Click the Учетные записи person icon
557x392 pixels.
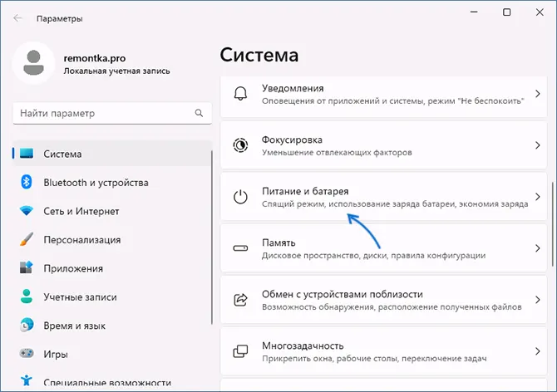tap(27, 296)
